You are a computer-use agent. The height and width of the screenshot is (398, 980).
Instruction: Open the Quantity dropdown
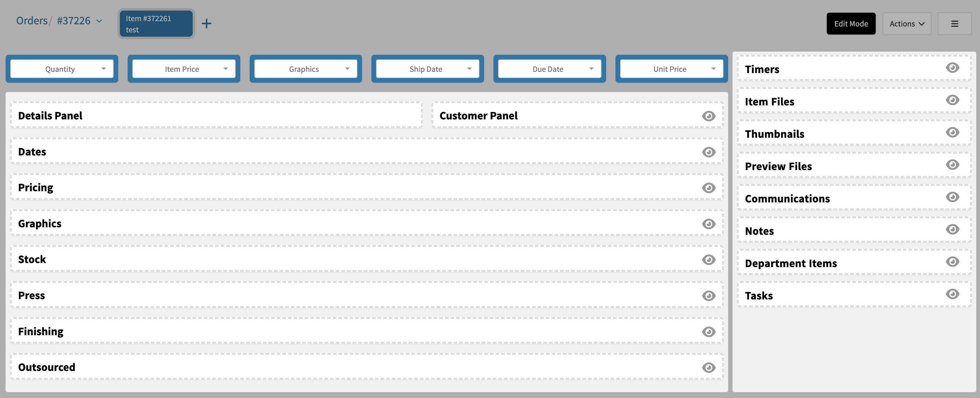coord(62,69)
